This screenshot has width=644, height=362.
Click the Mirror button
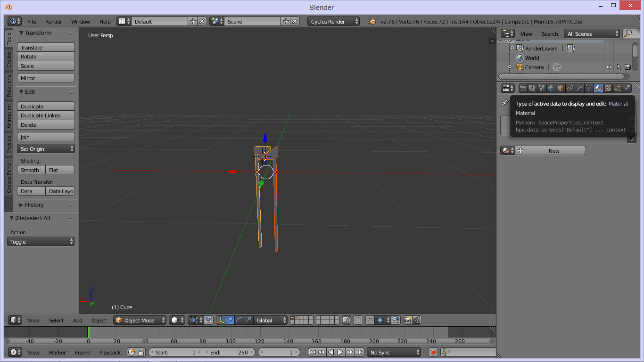tap(46, 78)
